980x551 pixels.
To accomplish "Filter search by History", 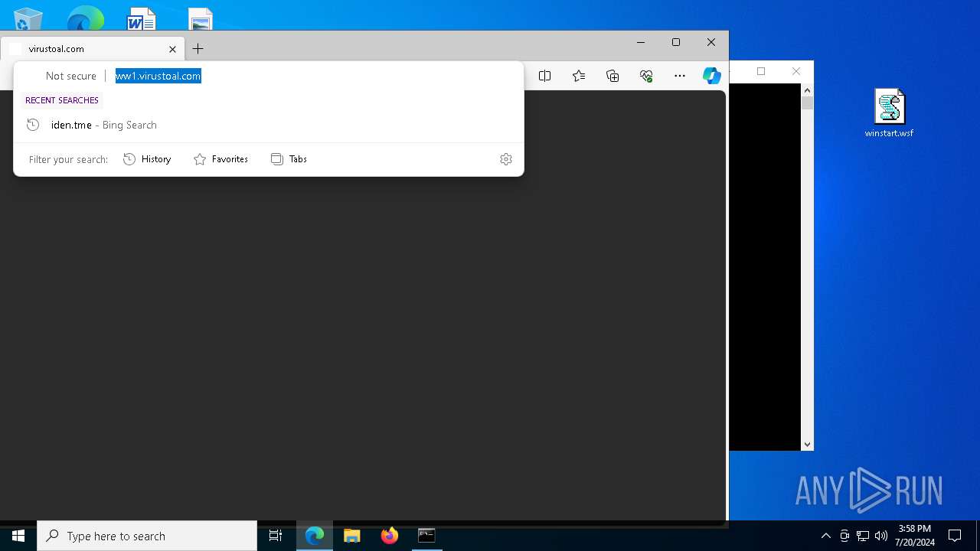I will pyautogui.click(x=147, y=159).
